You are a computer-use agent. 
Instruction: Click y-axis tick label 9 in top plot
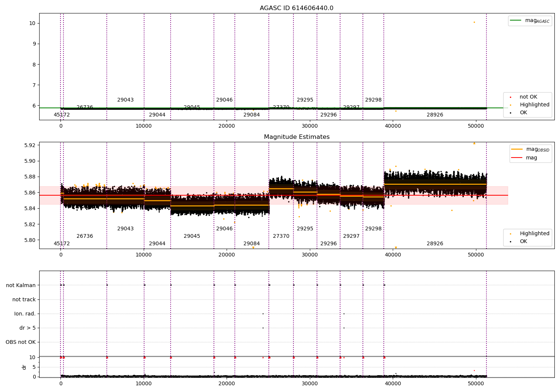(x=34, y=44)
